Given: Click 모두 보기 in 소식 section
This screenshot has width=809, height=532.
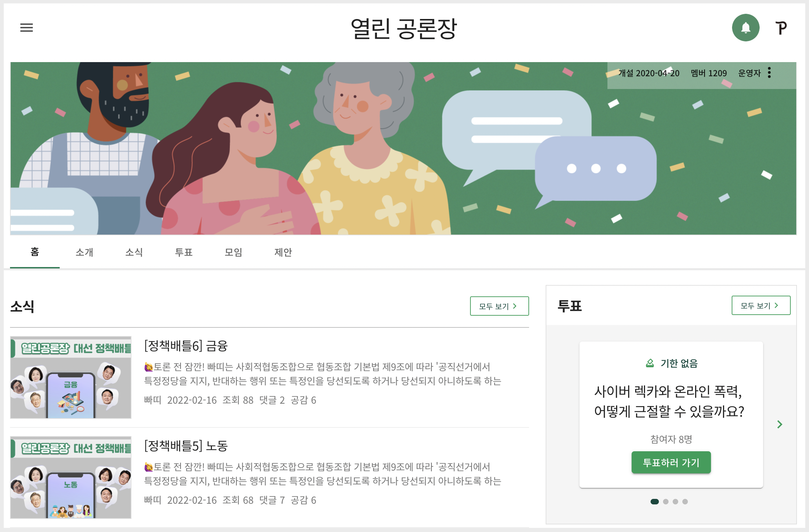Looking at the screenshot, I should tap(499, 306).
